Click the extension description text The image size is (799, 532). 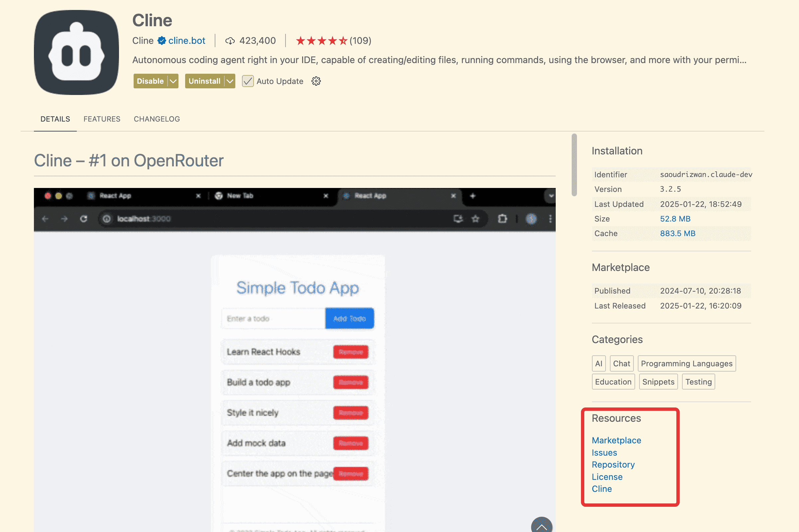[x=439, y=60]
